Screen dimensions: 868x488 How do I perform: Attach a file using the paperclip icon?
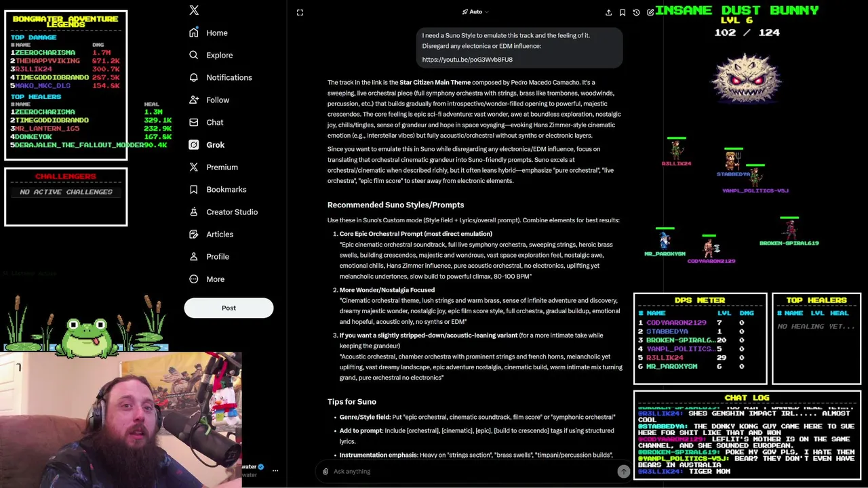[x=325, y=471]
